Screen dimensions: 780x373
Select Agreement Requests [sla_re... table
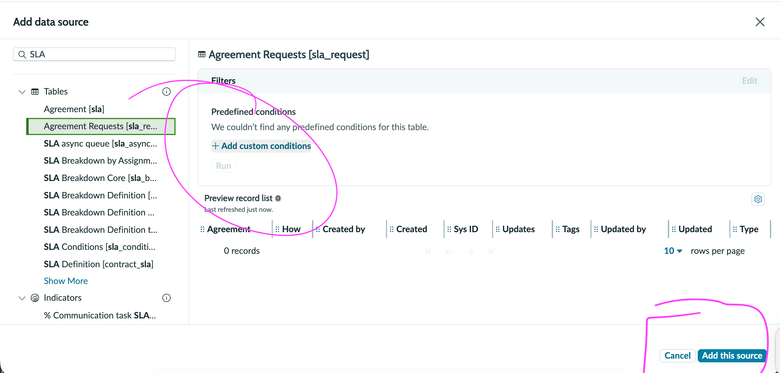click(x=101, y=126)
